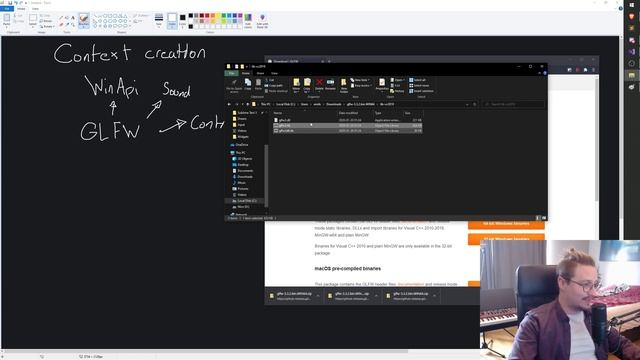Click 64-bit Windows binaries button in browser
This screenshot has width=640, height=360.
(x=506, y=224)
